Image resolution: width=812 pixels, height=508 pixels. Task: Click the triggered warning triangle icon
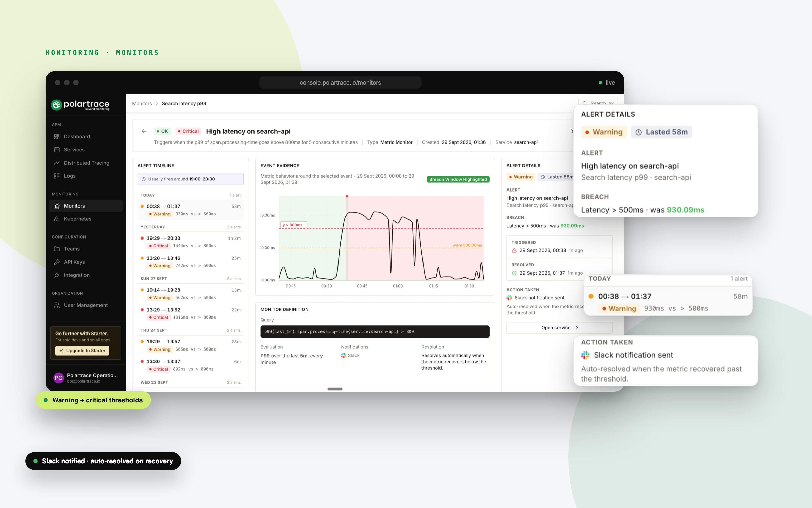point(514,250)
